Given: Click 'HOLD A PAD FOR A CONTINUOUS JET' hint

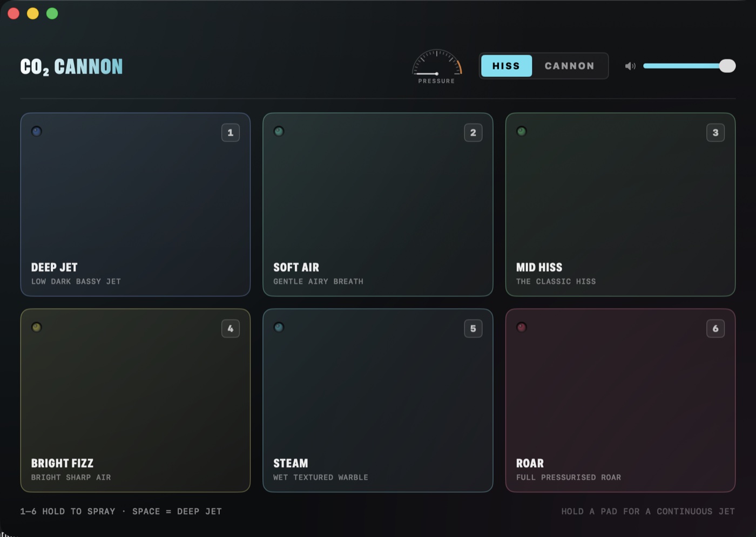Looking at the screenshot, I should [648, 511].
